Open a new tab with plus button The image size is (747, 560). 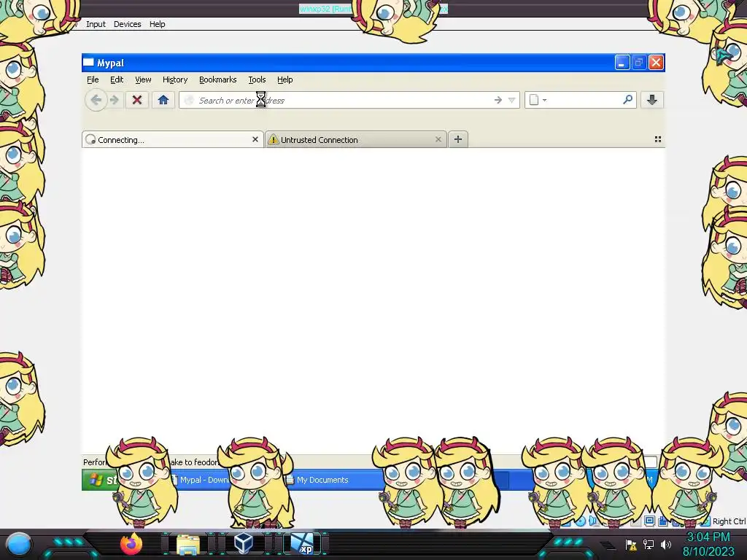[x=458, y=139]
